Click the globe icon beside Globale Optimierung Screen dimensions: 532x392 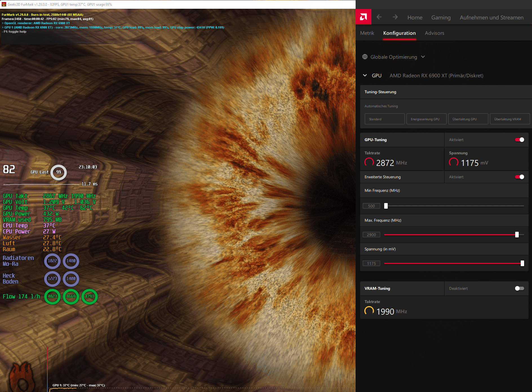(365, 57)
